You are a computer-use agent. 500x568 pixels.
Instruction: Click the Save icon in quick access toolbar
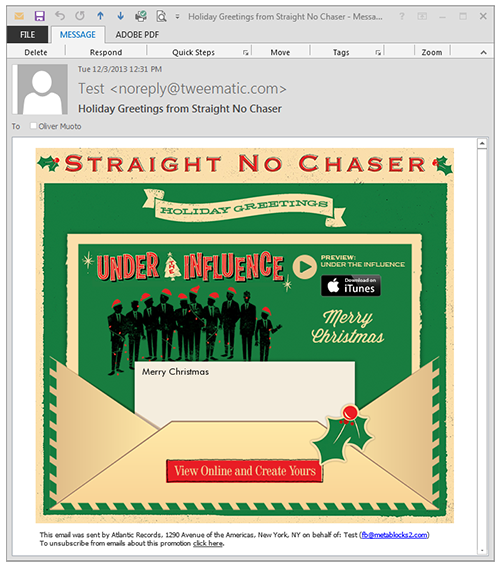(39, 16)
